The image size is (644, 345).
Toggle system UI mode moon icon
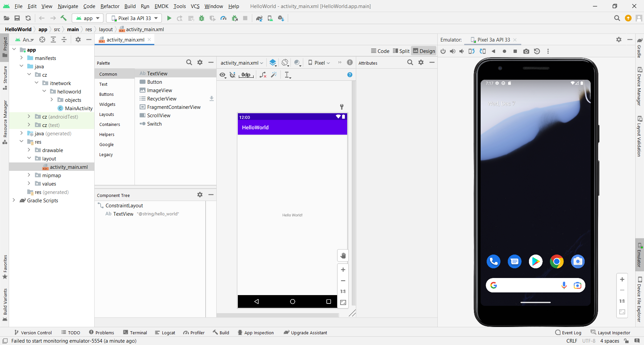(297, 63)
